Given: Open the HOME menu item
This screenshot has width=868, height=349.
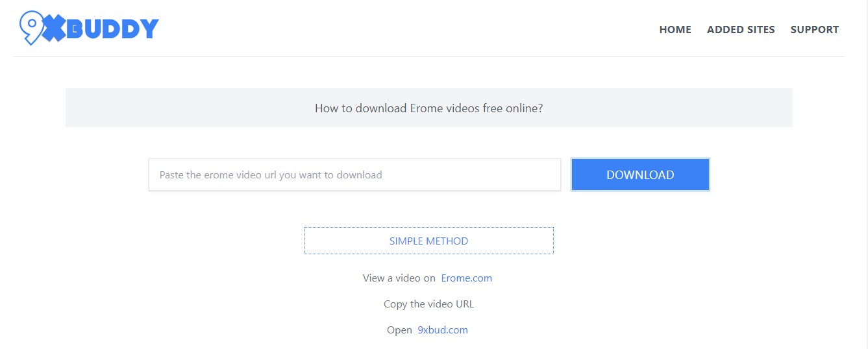Looking at the screenshot, I should coord(675,29).
